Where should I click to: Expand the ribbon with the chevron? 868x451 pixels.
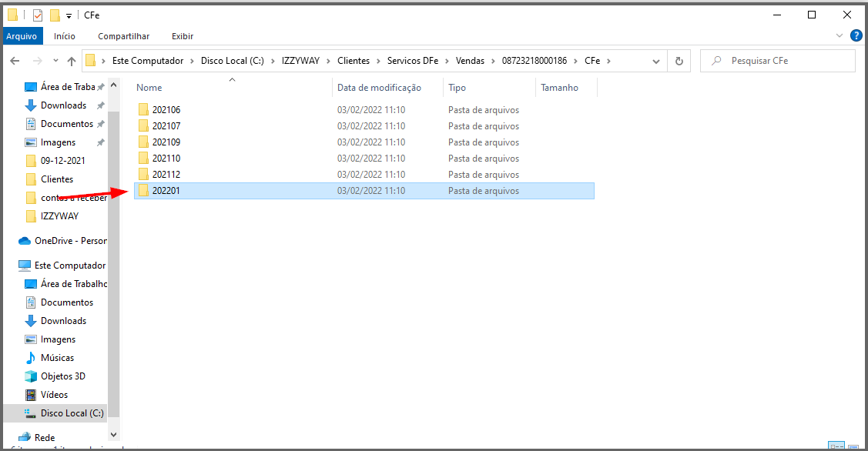(840, 35)
